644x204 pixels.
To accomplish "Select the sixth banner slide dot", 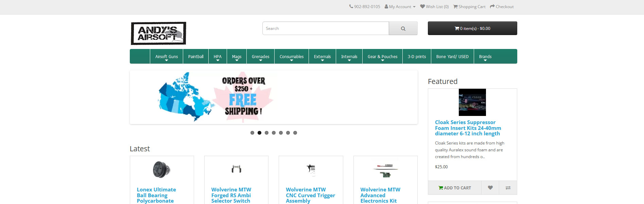I will 288,133.
